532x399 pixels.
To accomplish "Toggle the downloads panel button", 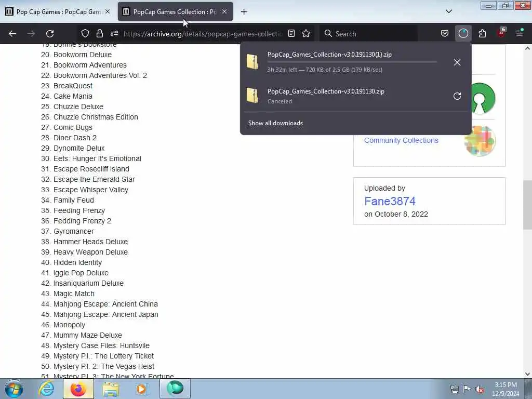I will pyautogui.click(x=463, y=33).
